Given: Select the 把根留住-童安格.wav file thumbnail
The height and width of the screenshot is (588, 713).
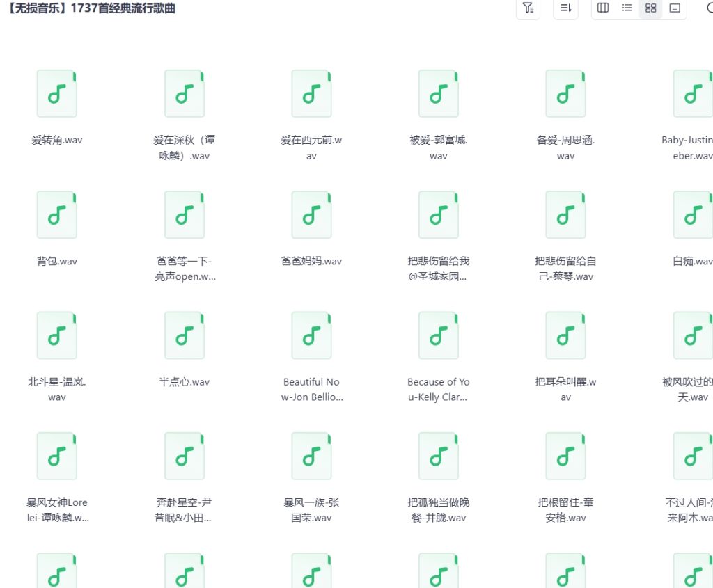Looking at the screenshot, I should (565, 456).
